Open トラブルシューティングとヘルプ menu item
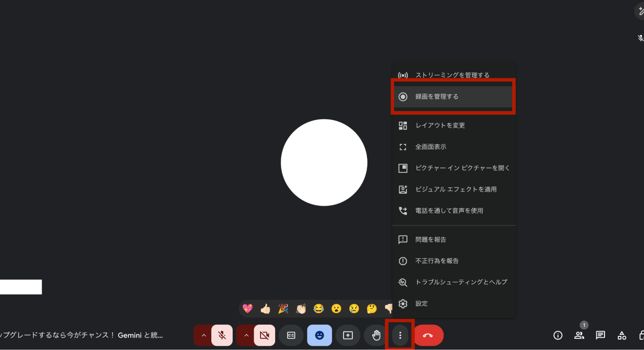 [x=454, y=282]
